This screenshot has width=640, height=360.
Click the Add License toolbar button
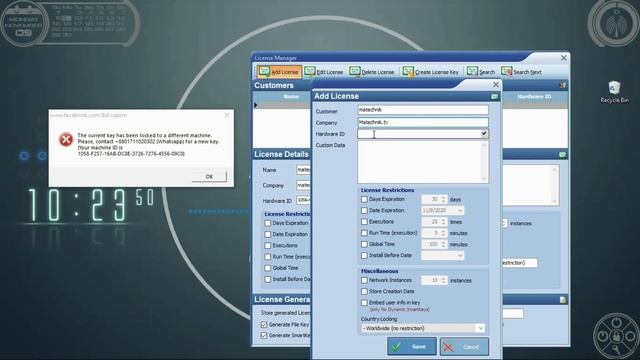280,72
